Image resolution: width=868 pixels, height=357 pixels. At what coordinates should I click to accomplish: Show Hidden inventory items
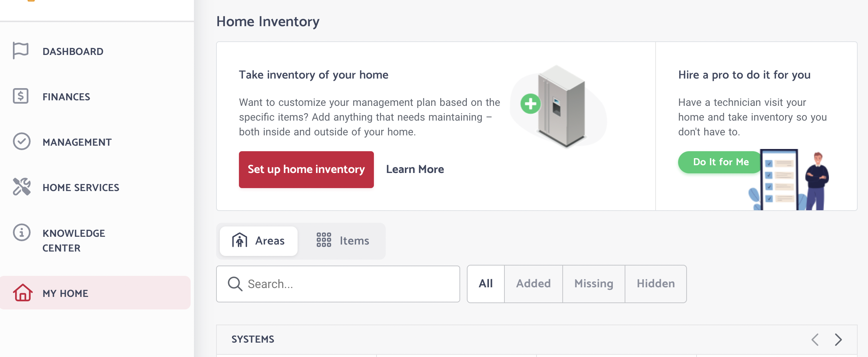click(x=656, y=284)
